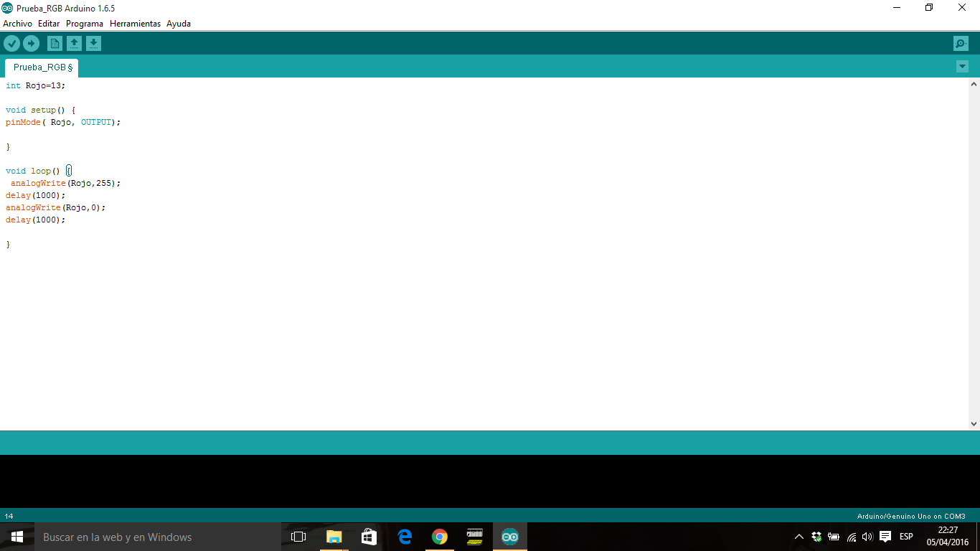Open File Explorer from the taskbar
This screenshot has height=551, width=980.
(334, 537)
